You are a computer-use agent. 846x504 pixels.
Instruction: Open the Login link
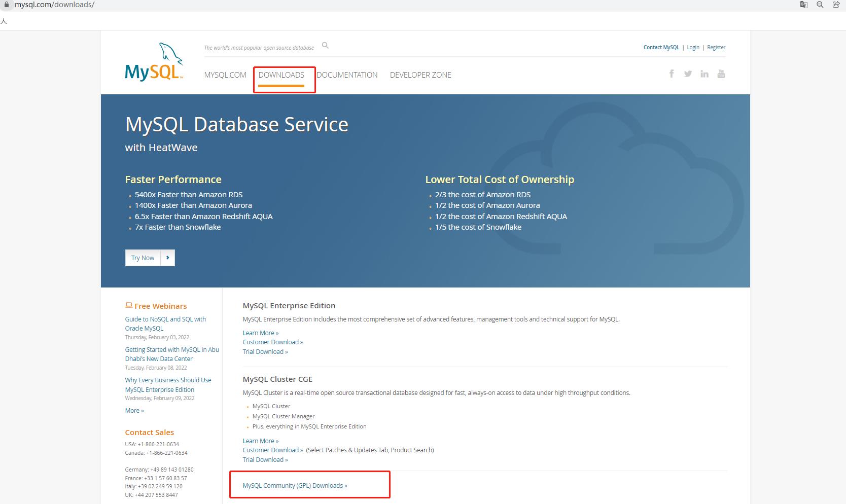(693, 47)
